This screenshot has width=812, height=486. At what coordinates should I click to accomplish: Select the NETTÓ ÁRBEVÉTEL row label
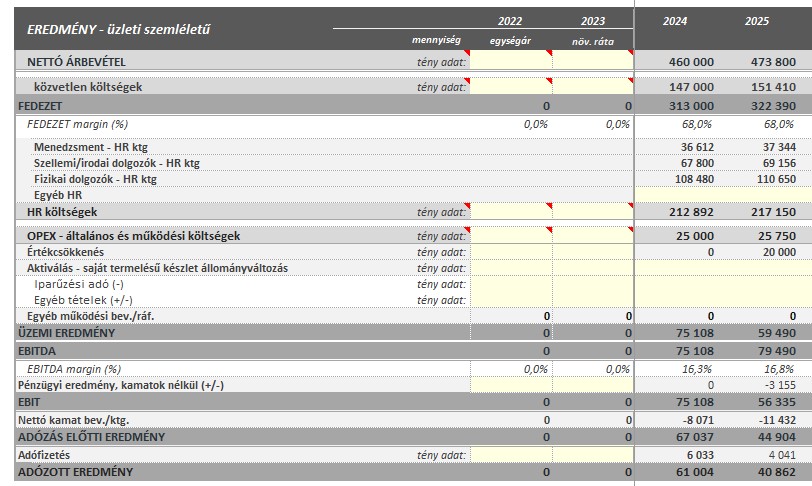click(x=76, y=62)
